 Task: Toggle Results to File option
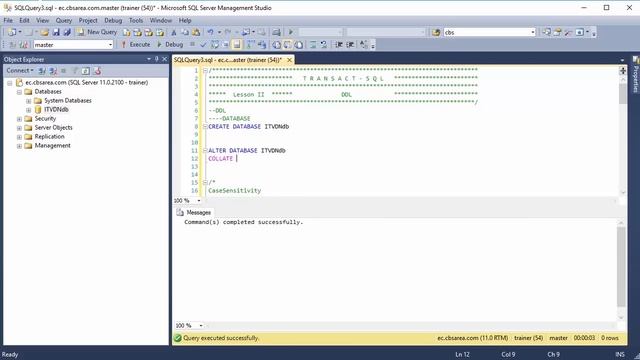298,44
